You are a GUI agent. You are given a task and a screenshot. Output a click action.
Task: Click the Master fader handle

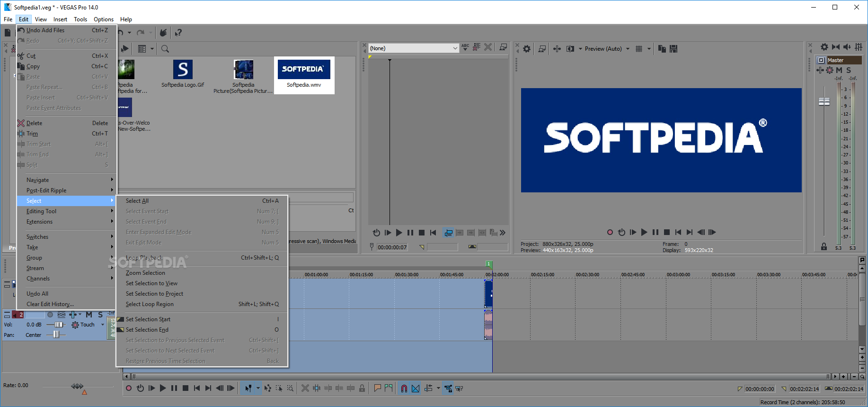824,101
